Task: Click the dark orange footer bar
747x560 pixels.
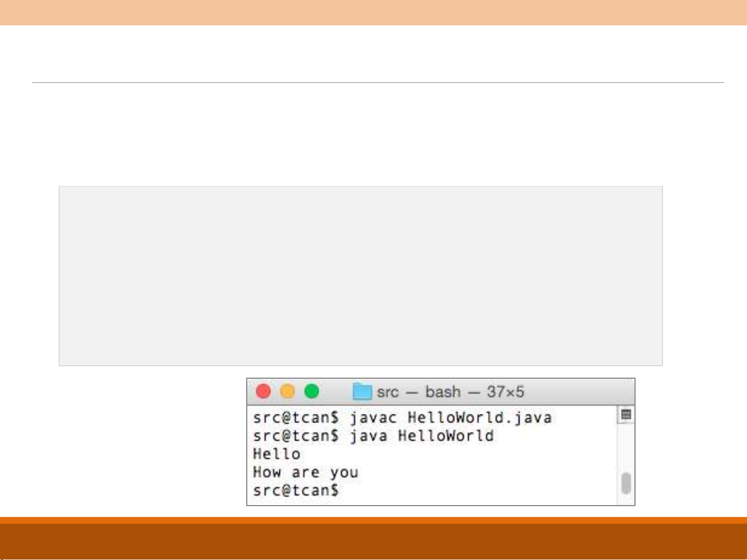Action: pyautogui.click(x=373, y=541)
